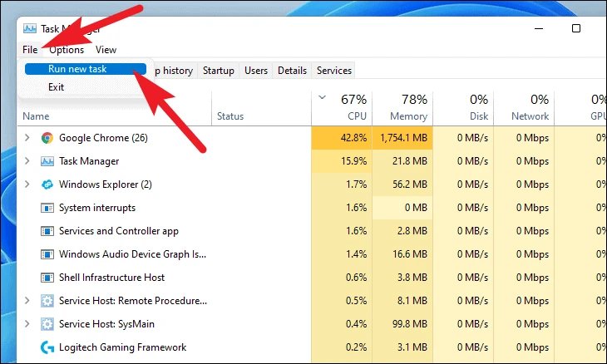The height and width of the screenshot is (364, 607).
Task: Choose Run new task from File menu
Action: (x=86, y=69)
